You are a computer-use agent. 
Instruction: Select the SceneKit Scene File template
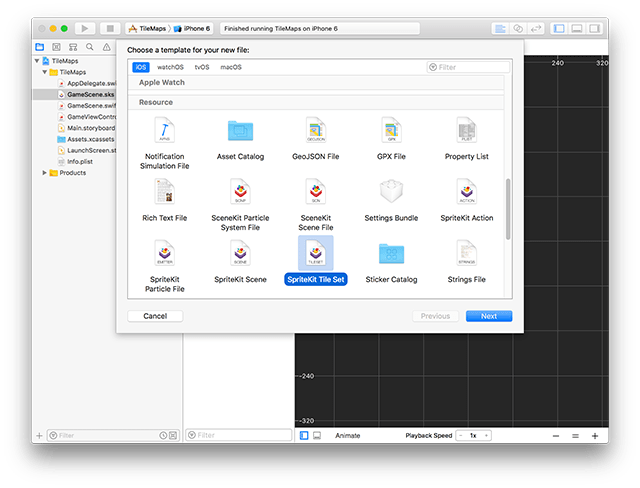(316, 205)
